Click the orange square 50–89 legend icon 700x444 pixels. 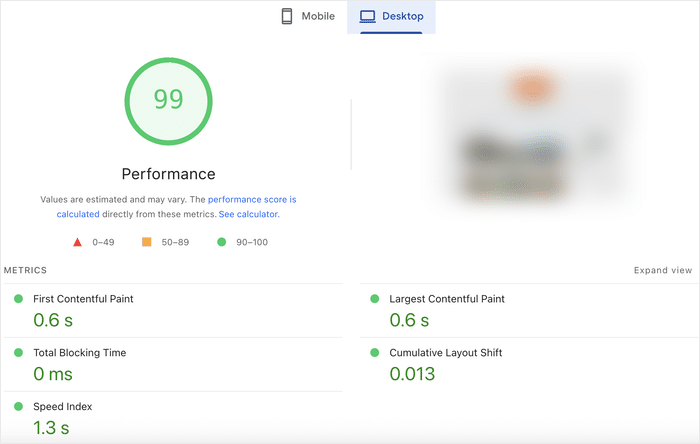pos(146,242)
